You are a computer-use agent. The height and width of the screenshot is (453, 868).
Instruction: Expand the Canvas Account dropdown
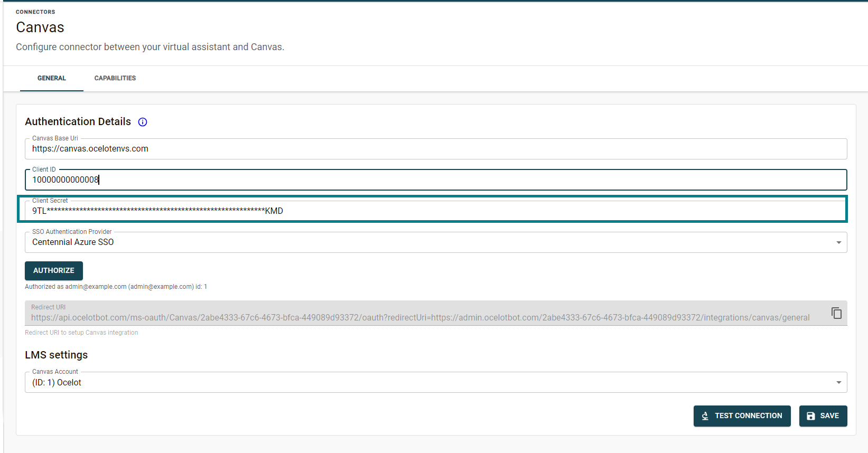[x=436, y=382]
